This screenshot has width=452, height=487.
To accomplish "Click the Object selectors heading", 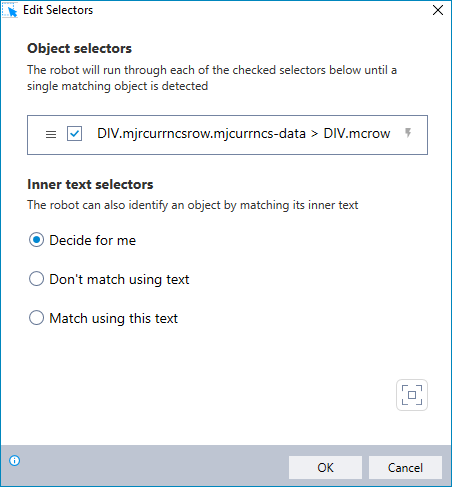I will [79, 48].
